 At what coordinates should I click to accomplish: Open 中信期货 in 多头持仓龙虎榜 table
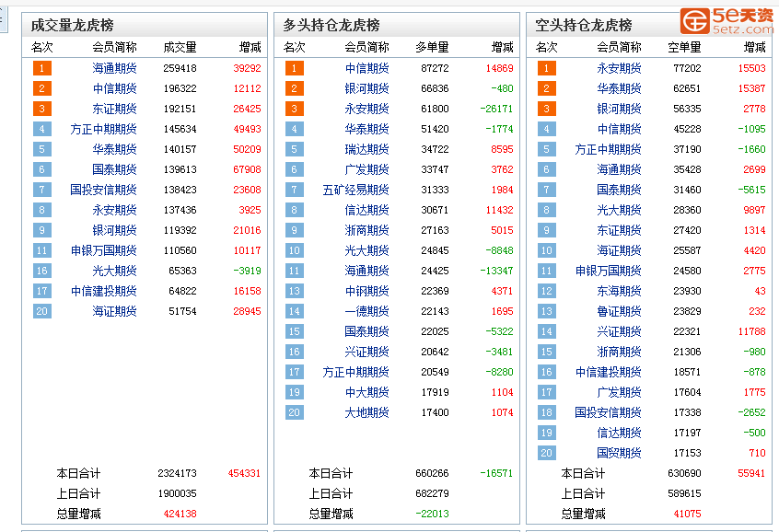pyautogui.click(x=366, y=68)
